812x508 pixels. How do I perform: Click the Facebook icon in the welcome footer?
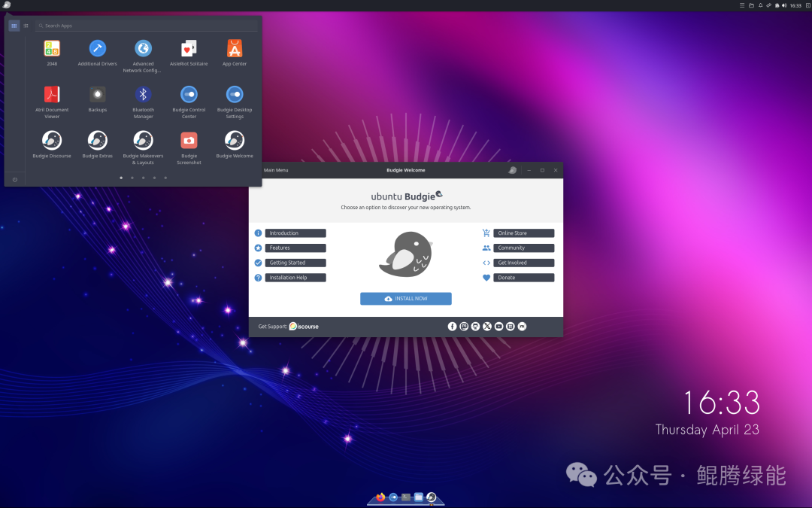tap(452, 326)
